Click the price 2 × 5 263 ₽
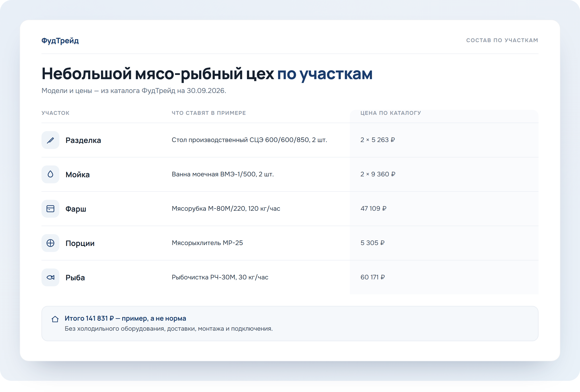580x392 pixels. coord(378,140)
